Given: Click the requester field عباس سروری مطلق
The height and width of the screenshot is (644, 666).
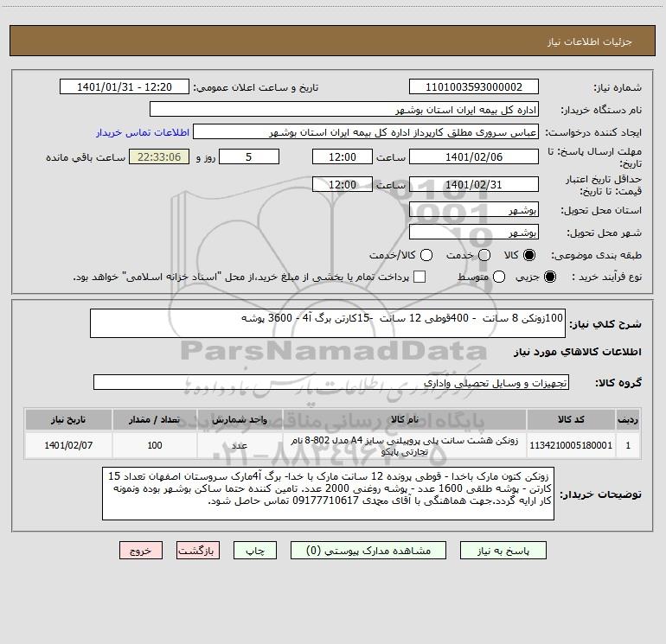Looking at the screenshot, I should pyautogui.click(x=366, y=132).
